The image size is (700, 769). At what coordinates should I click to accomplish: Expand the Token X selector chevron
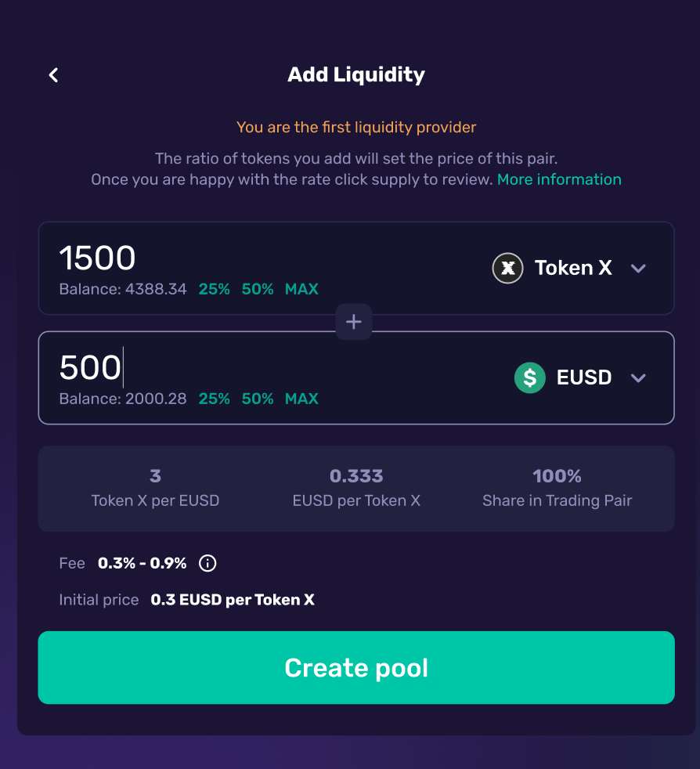[x=638, y=269]
